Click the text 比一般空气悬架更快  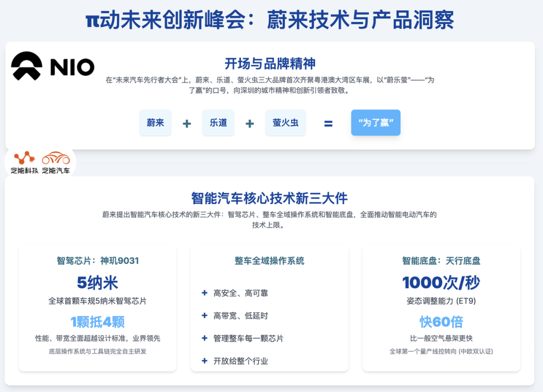[441, 338]
